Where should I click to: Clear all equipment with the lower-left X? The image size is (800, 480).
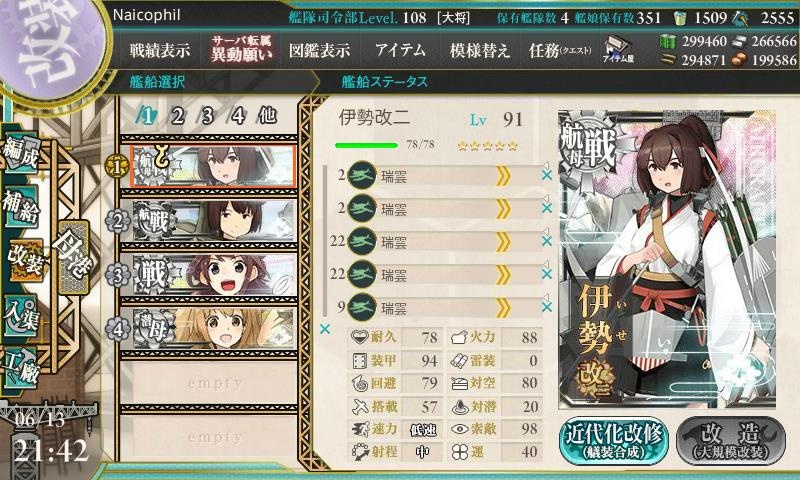324,330
